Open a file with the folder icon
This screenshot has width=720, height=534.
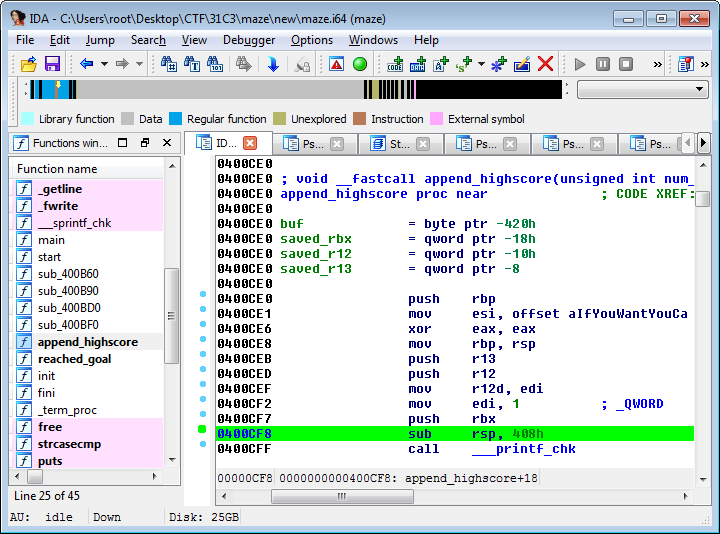pyautogui.click(x=29, y=64)
